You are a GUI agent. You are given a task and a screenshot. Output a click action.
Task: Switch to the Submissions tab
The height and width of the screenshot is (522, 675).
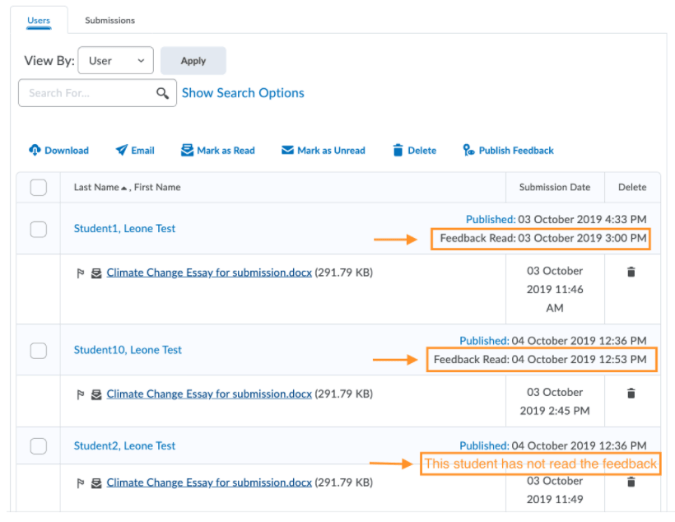[110, 20]
